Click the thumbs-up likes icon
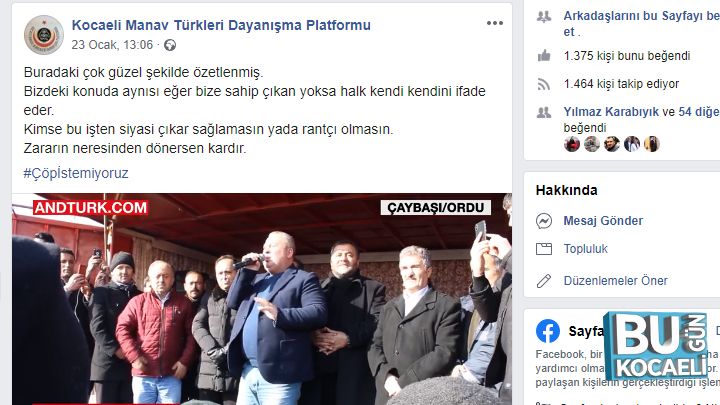Image resolution: width=720 pixels, height=405 pixels. click(x=544, y=56)
